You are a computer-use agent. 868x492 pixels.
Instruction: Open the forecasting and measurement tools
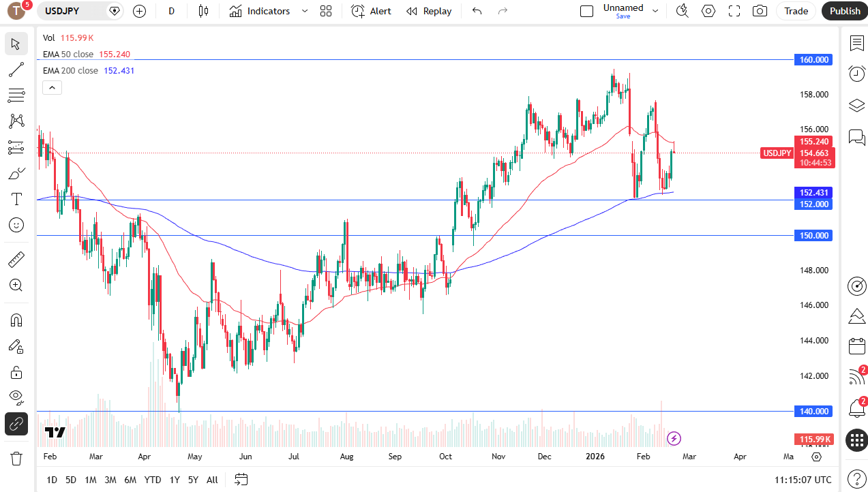click(x=16, y=147)
